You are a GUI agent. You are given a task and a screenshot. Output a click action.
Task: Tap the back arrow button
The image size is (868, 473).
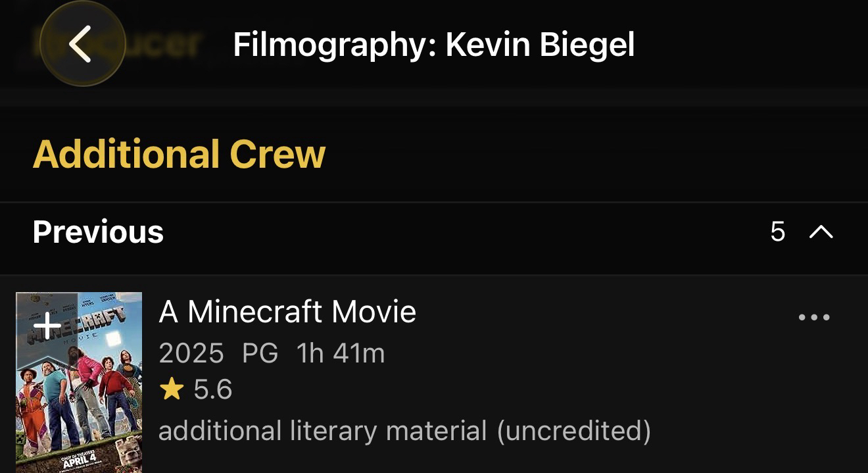[82, 44]
